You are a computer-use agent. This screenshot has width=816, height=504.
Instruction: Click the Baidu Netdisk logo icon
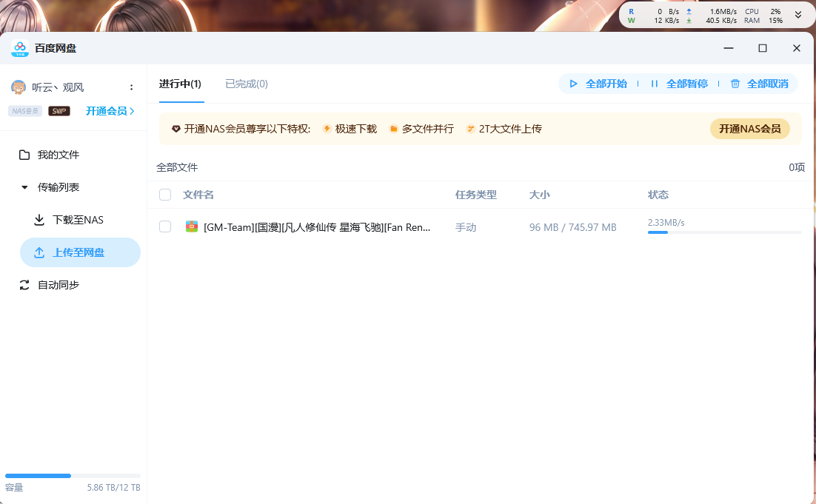[x=20, y=48]
